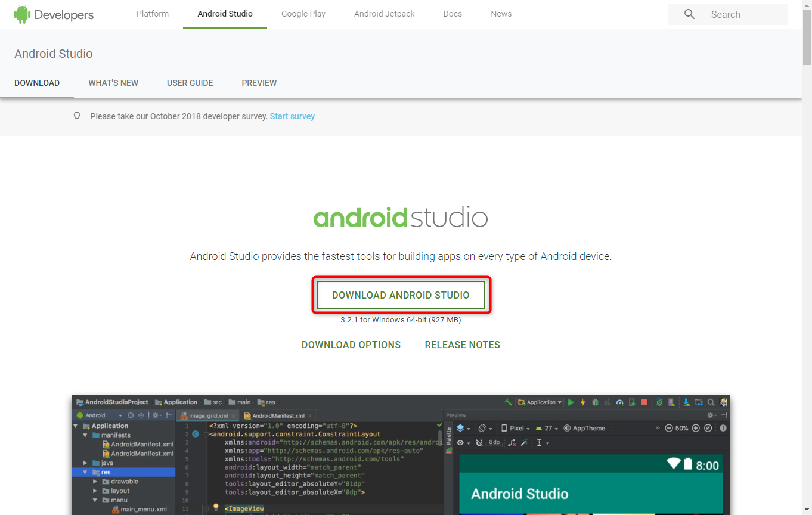
Task: Click the 8dp default margins button
Action: [x=494, y=443]
